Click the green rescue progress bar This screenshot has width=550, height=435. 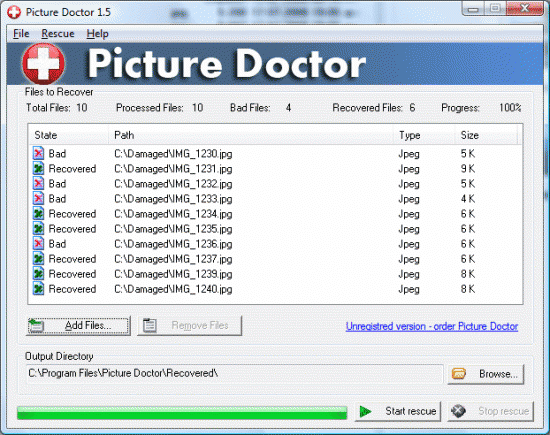pyautogui.click(x=182, y=413)
